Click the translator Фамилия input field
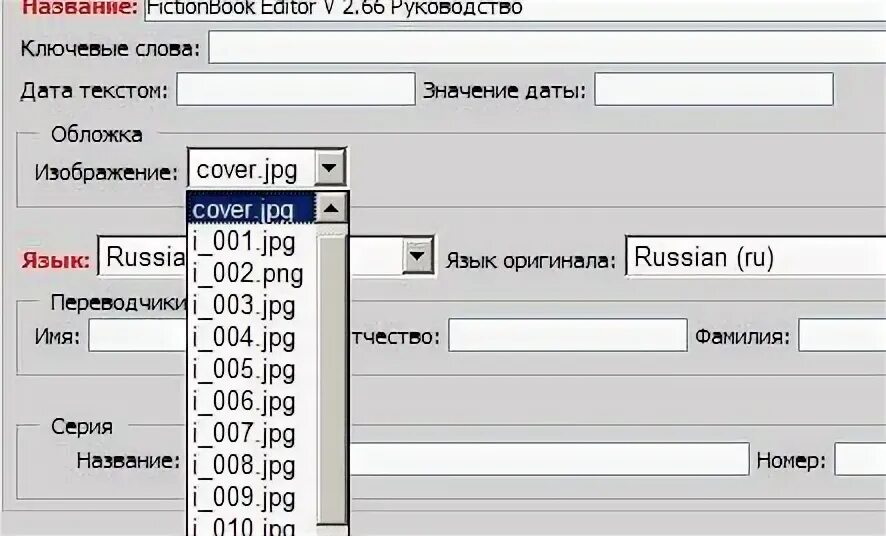Screen dimensions: 886x536 (842, 335)
